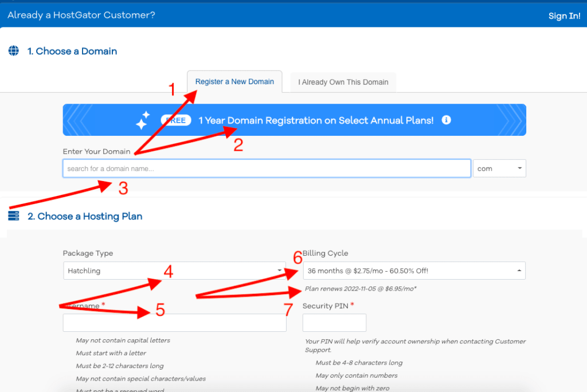Click the May only contain numbers rule
Viewport: 587px width, 392px height.
coord(357,375)
